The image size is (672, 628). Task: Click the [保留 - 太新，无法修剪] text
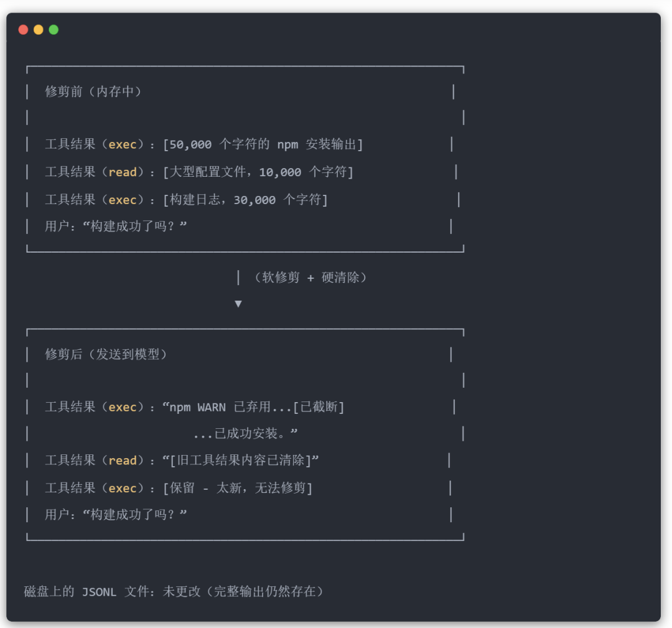pos(238,488)
